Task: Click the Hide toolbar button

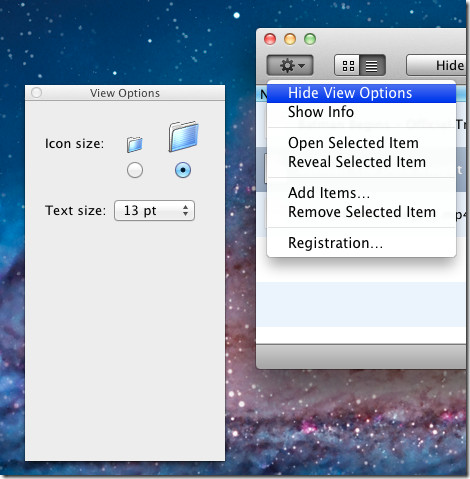Action: coord(437,65)
